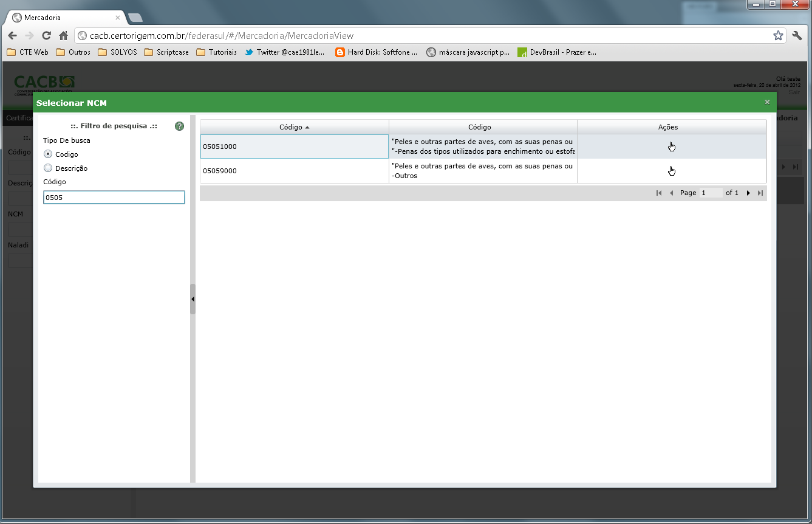Click description ending with -Outros
Image resolution: width=812 pixels, height=524 pixels.
tap(483, 171)
